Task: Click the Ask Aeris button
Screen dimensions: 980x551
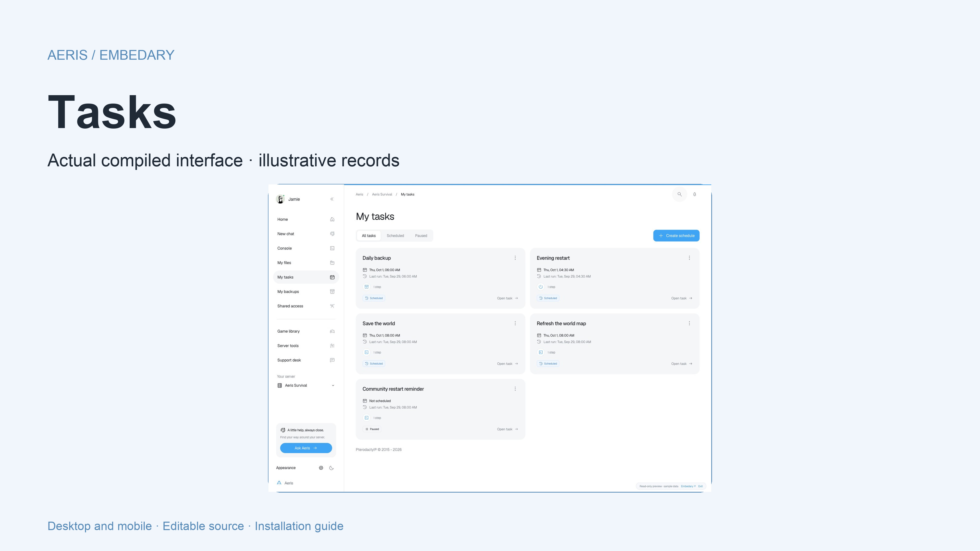Action: point(306,448)
